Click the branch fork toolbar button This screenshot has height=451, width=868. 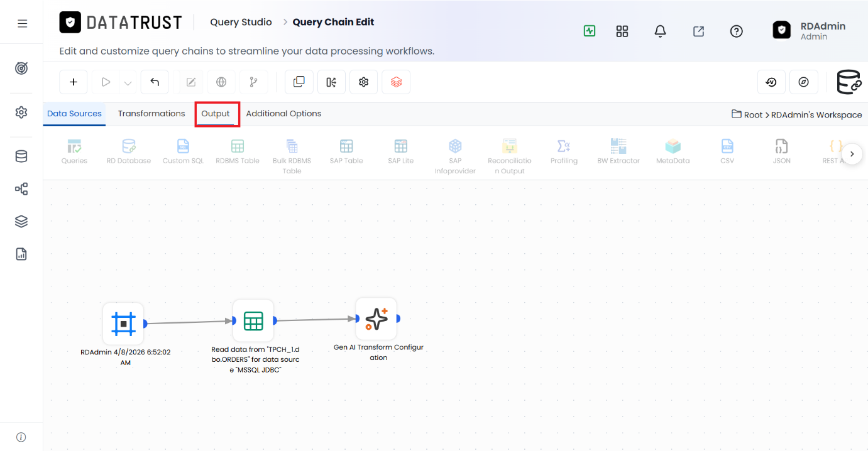[x=254, y=82]
